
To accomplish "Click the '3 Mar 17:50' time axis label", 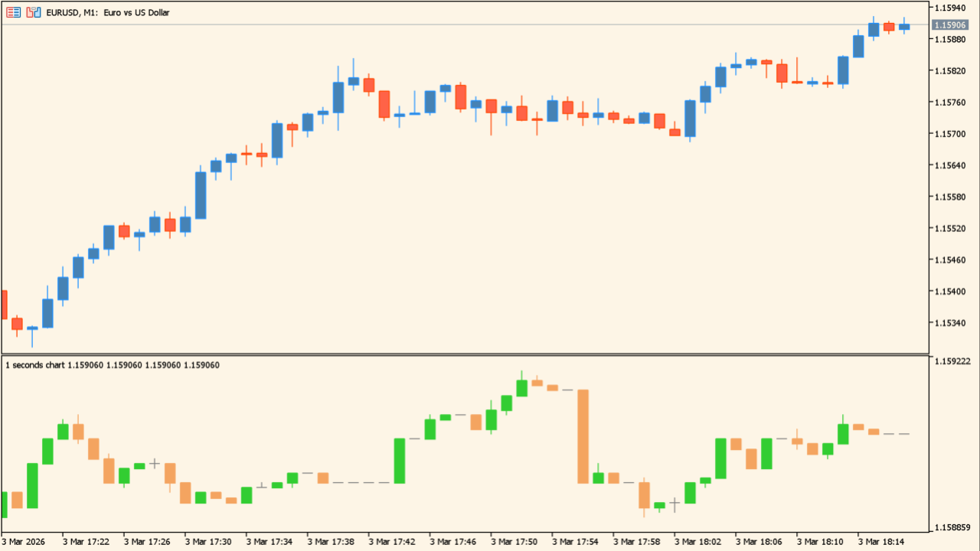I will (x=513, y=540).
